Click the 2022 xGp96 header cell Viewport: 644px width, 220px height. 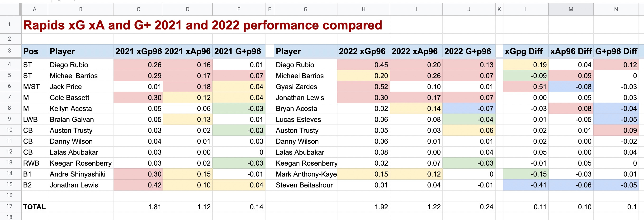coord(363,51)
